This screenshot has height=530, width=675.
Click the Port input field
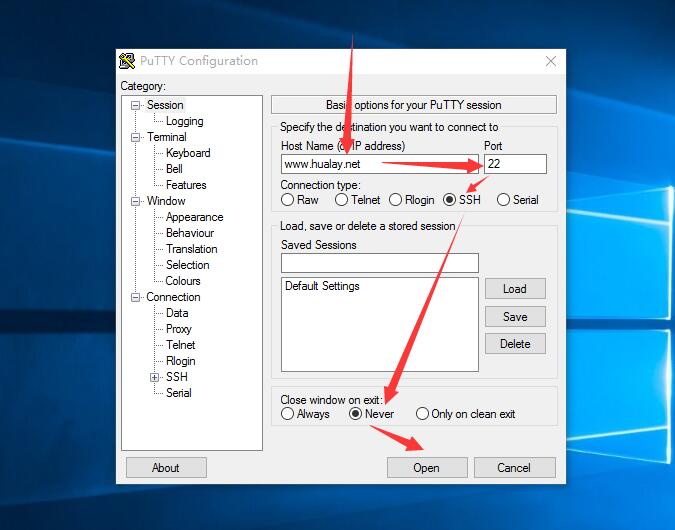point(515,164)
